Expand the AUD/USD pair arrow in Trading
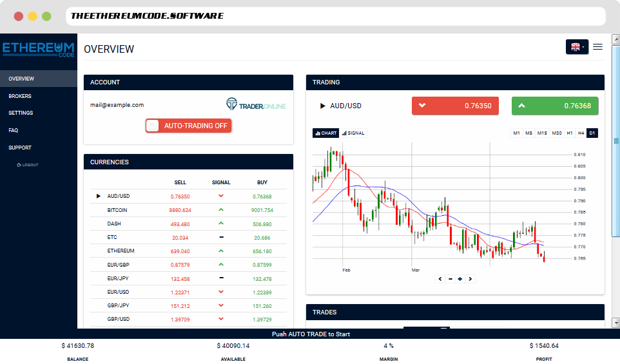 (x=323, y=106)
